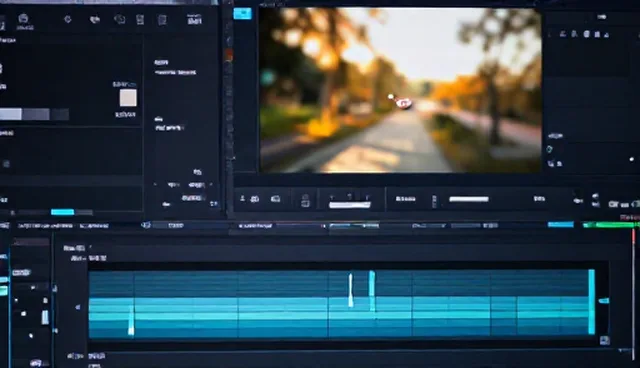Click the trash can icon in top toolbar
640x368 pixels.
(x=140, y=19)
